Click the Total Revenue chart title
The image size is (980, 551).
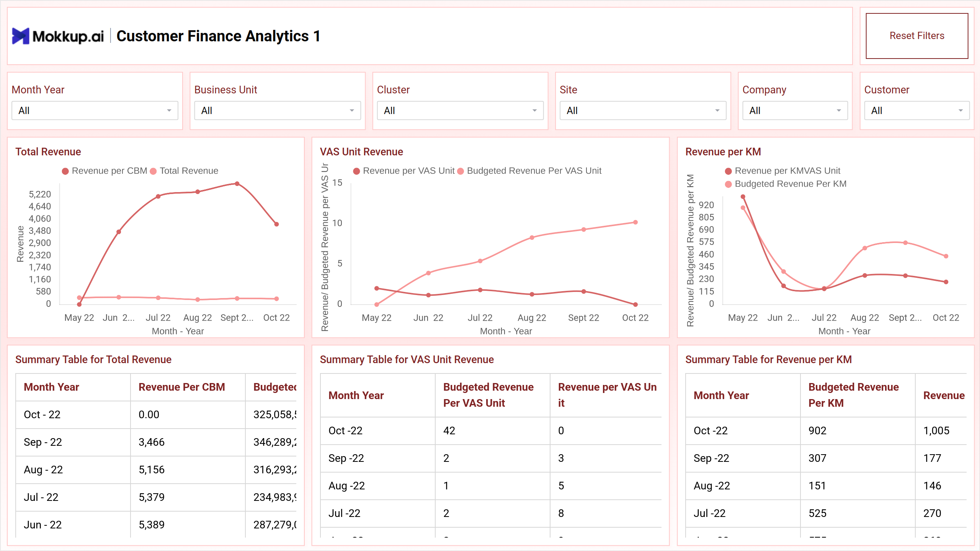pyautogui.click(x=48, y=152)
